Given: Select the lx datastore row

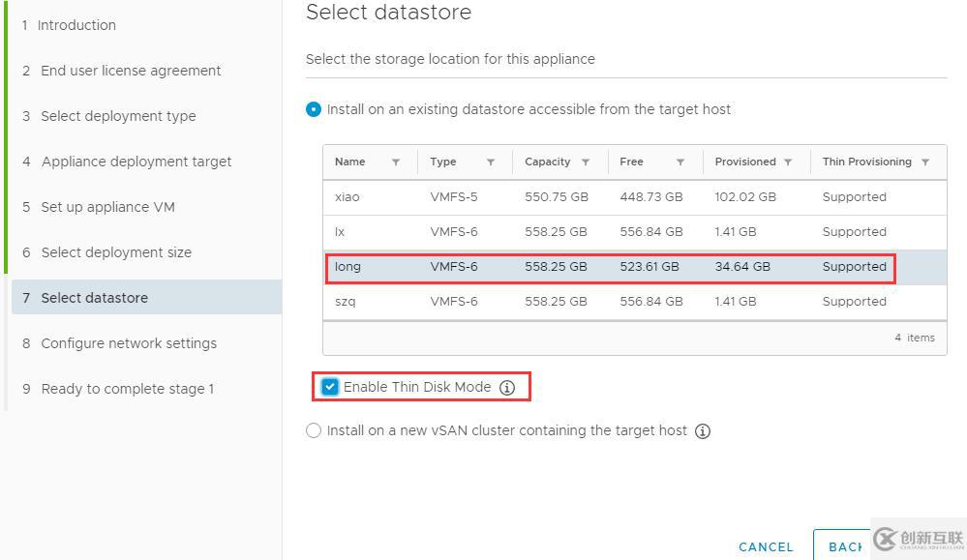Looking at the screenshot, I should (x=635, y=232).
